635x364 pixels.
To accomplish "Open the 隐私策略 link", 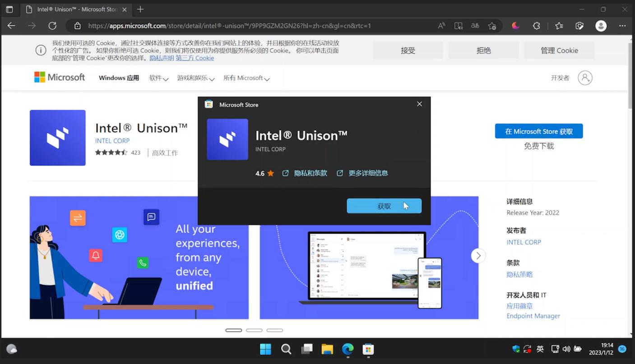I will [x=519, y=274].
